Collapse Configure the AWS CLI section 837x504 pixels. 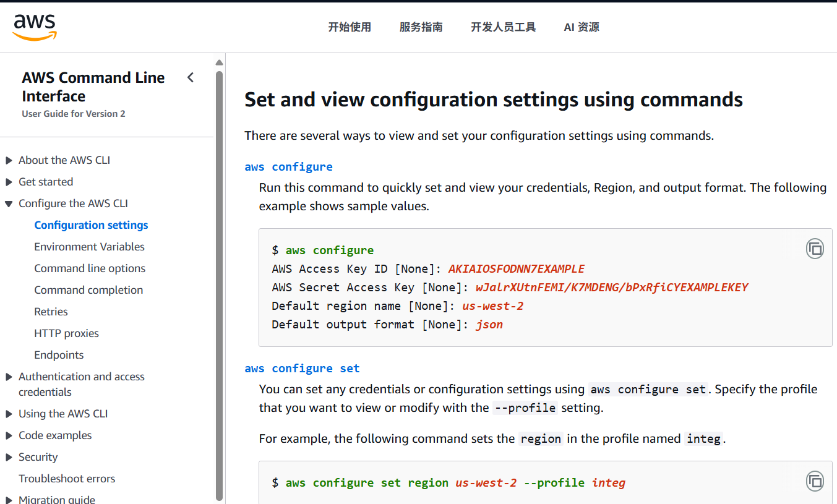click(9, 204)
